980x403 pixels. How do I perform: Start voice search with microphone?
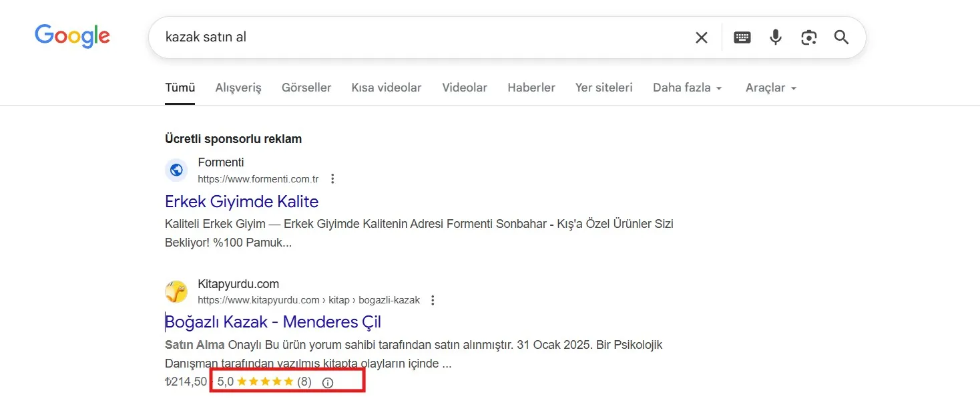pyautogui.click(x=775, y=37)
